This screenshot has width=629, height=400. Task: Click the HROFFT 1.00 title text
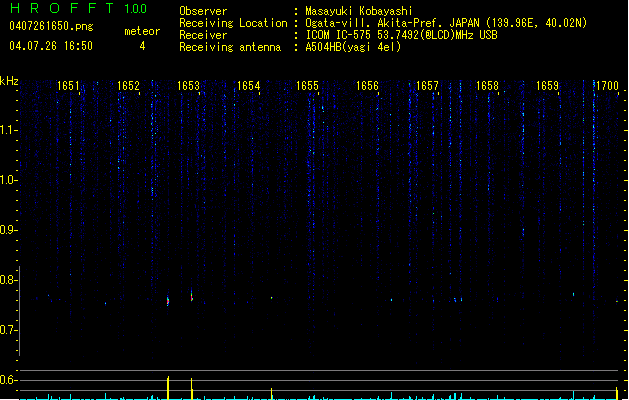tap(79, 8)
